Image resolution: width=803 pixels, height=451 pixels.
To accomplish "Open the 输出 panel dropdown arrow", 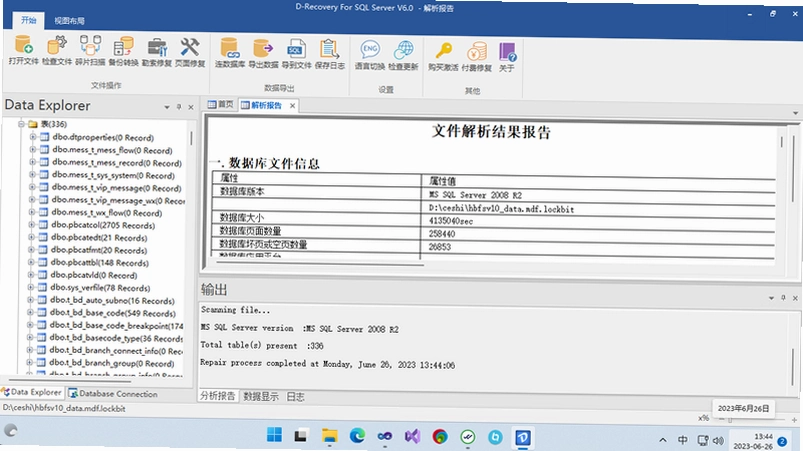I will [x=771, y=298].
